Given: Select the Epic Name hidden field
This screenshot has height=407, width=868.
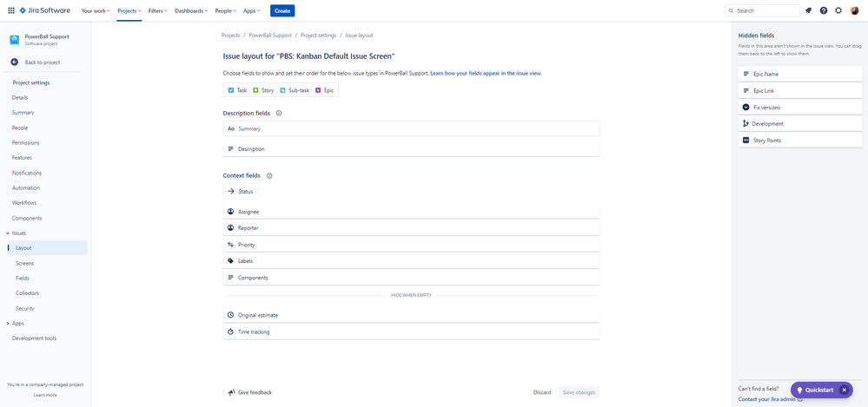Looking at the screenshot, I should (800, 74).
